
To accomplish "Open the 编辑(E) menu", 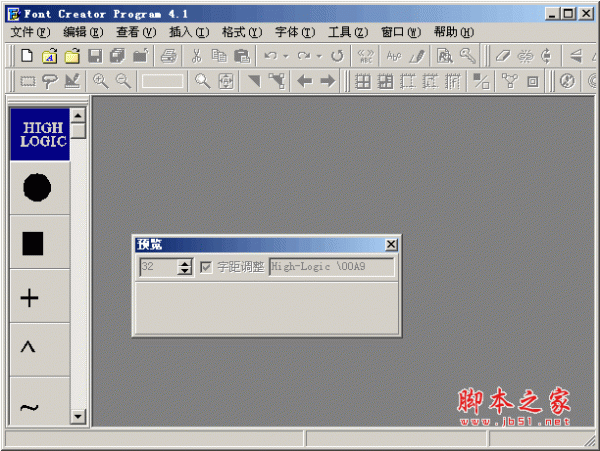I will (x=83, y=32).
